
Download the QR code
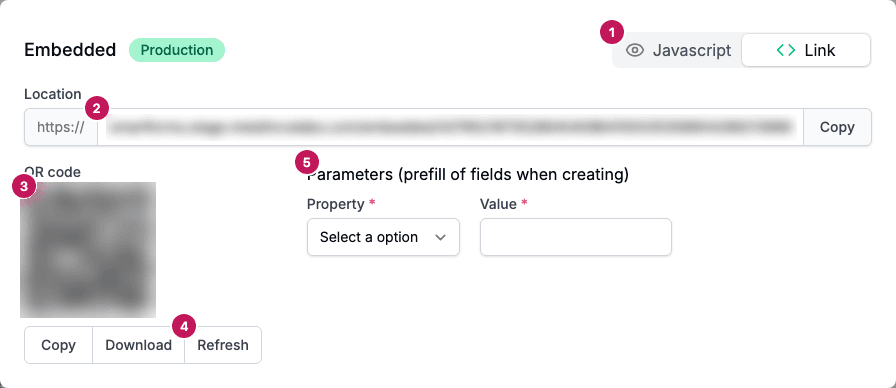point(138,345)
